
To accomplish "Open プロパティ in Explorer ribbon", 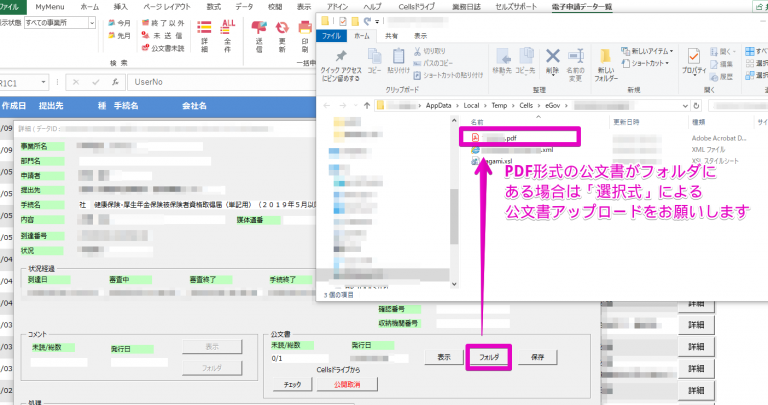I will 694,62.
